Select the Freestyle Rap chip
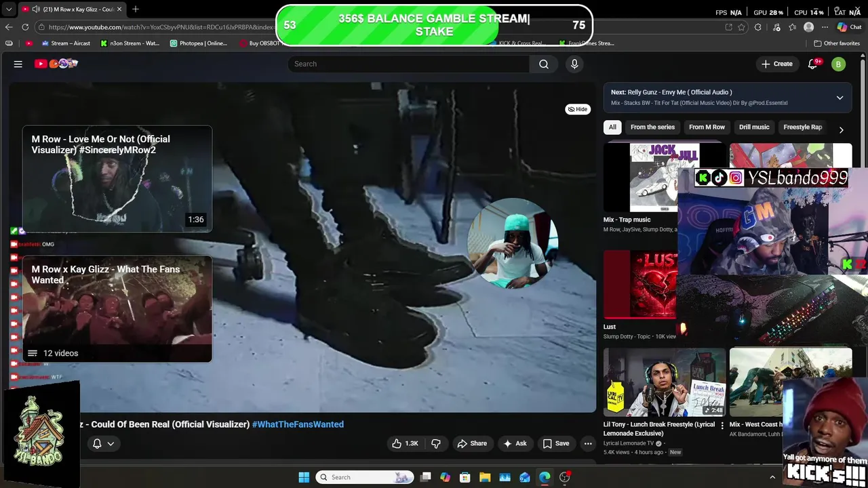The width and height of the screenshot is (868, 488). 802,127
